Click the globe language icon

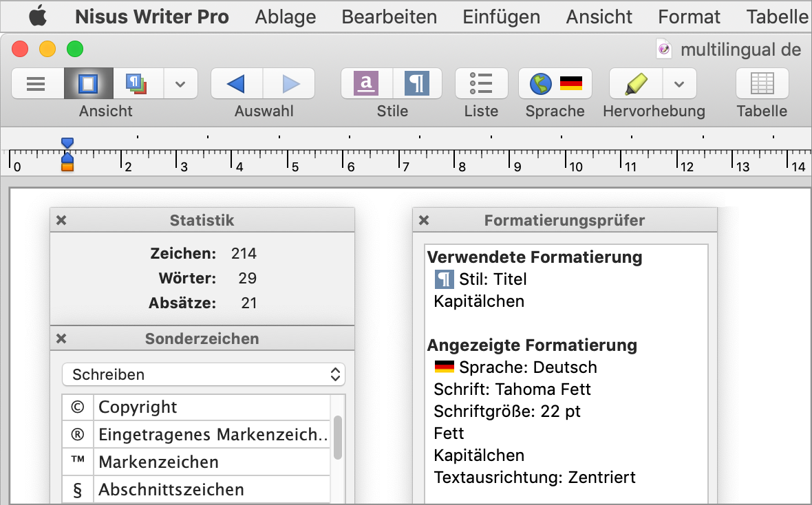click(x=540, y=83)
